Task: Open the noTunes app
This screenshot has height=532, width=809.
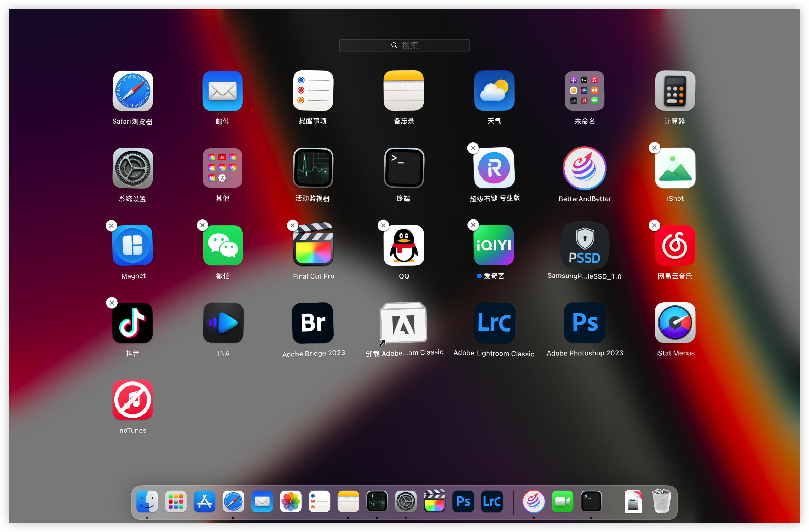Action: pyautogui.click(x=132, y=400)
